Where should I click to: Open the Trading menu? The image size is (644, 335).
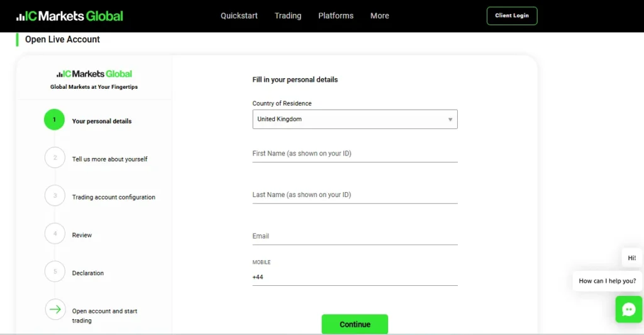[288, 16]
